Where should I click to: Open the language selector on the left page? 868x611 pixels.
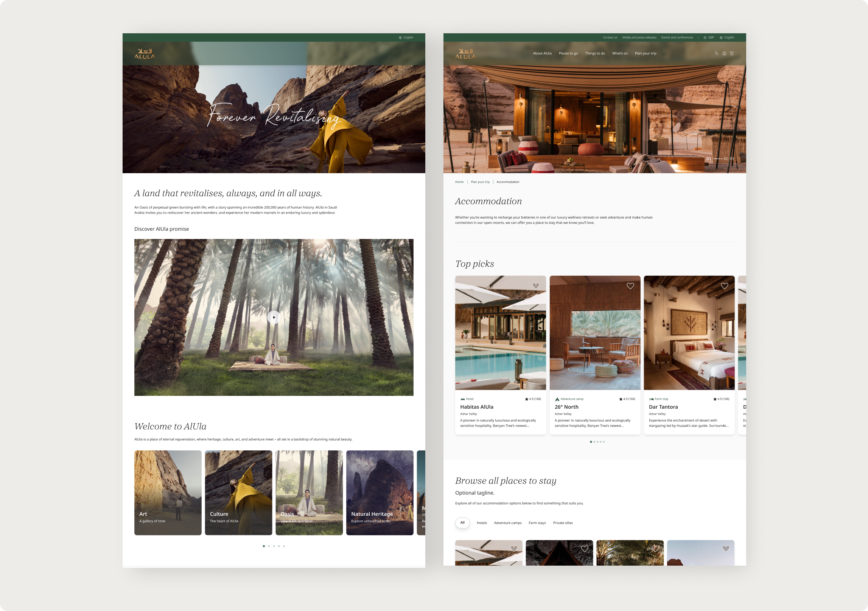pos(406,37)
